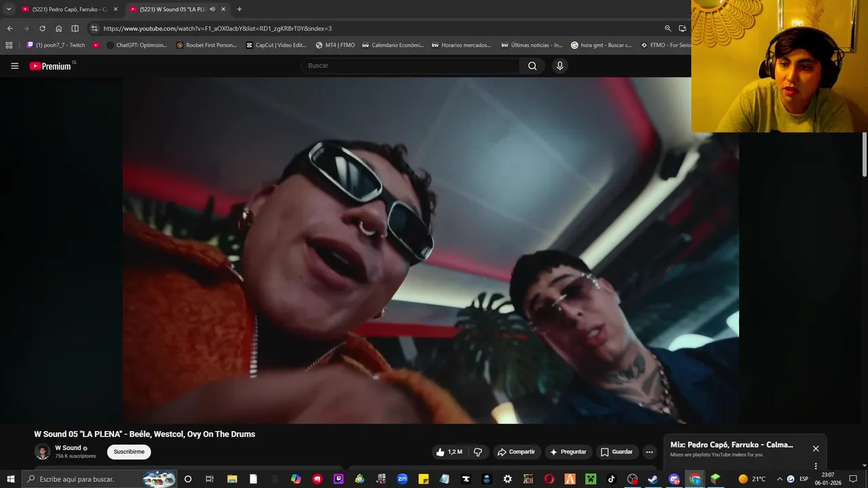
Task: Open Opera browser on taskbar
Action: [549, 479]
